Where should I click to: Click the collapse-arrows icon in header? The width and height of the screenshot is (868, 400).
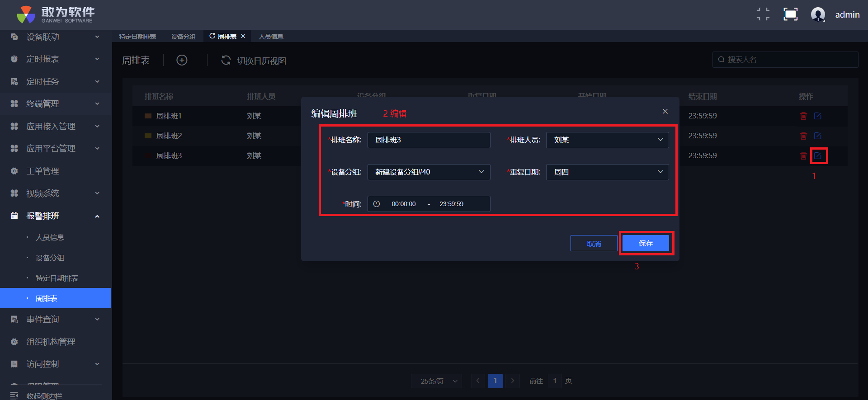pos(763,14)
